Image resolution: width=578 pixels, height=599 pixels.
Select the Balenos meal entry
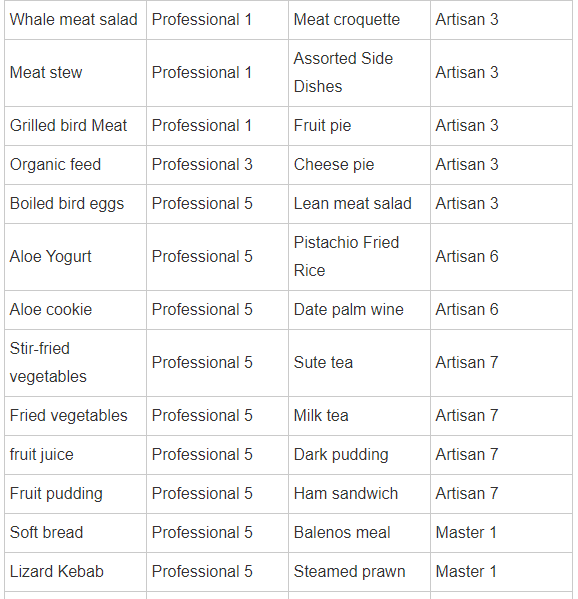point(359,533)
